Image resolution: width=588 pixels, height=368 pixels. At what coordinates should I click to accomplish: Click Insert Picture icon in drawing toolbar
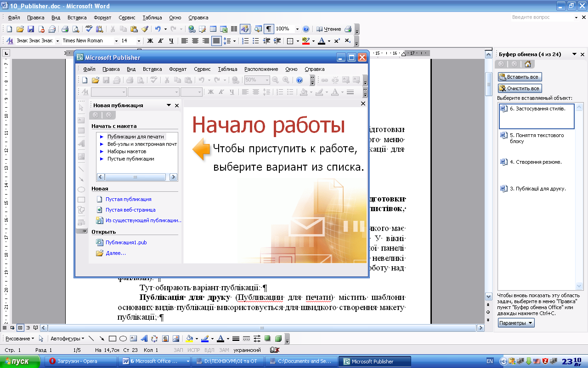click(x=175, y=339)
